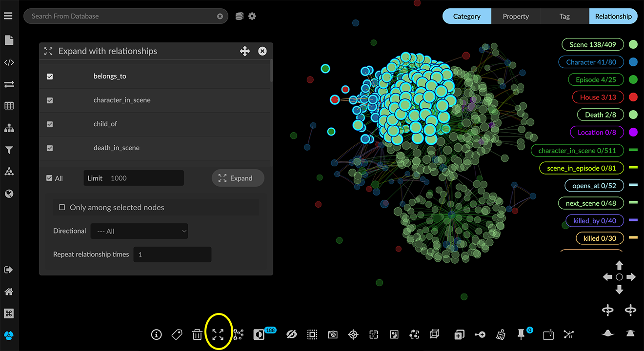Click the broom cleanup icon
Screen dimensions: 644x351
[x=501, y=334]
